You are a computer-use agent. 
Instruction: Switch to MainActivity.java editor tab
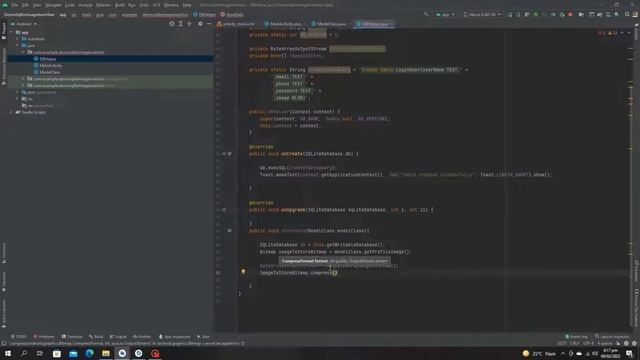tap(282, 24)
